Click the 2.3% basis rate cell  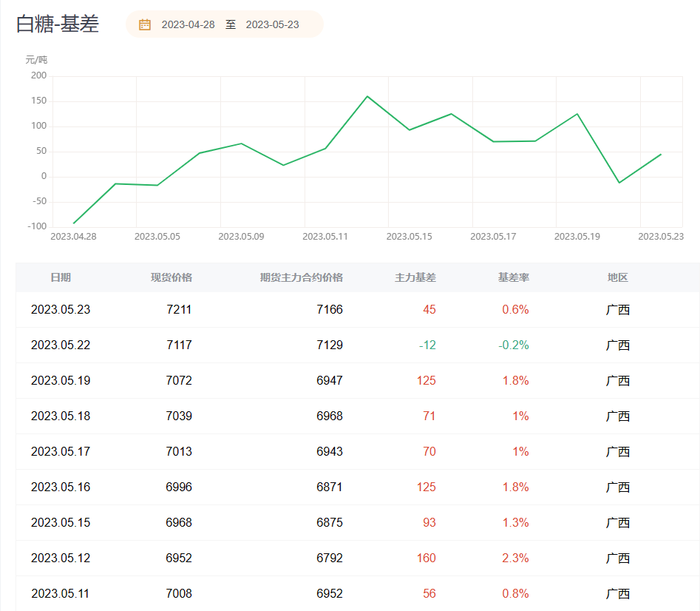[x=515, y=558]
